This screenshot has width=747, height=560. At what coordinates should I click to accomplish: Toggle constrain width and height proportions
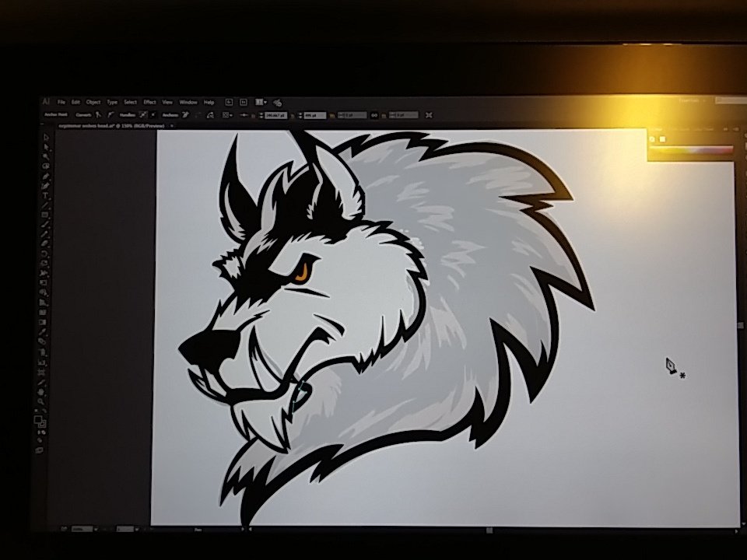[x=374, y=115]
